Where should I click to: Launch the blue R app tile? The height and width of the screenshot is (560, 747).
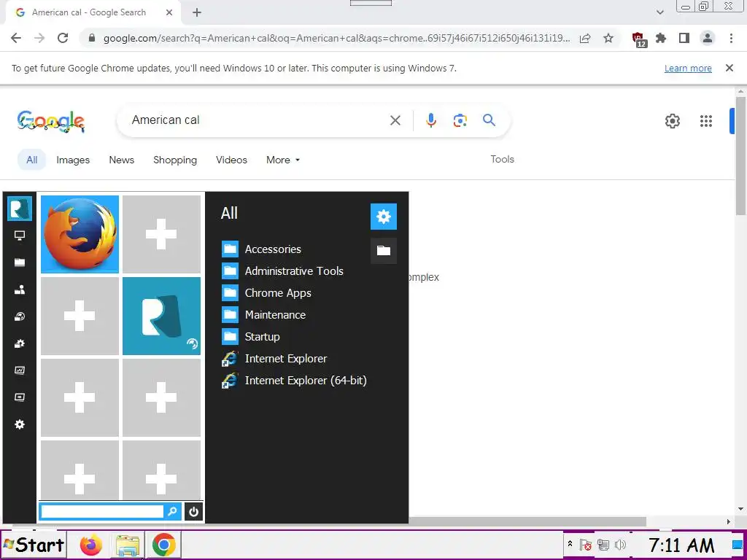click(x=161, y=316)
